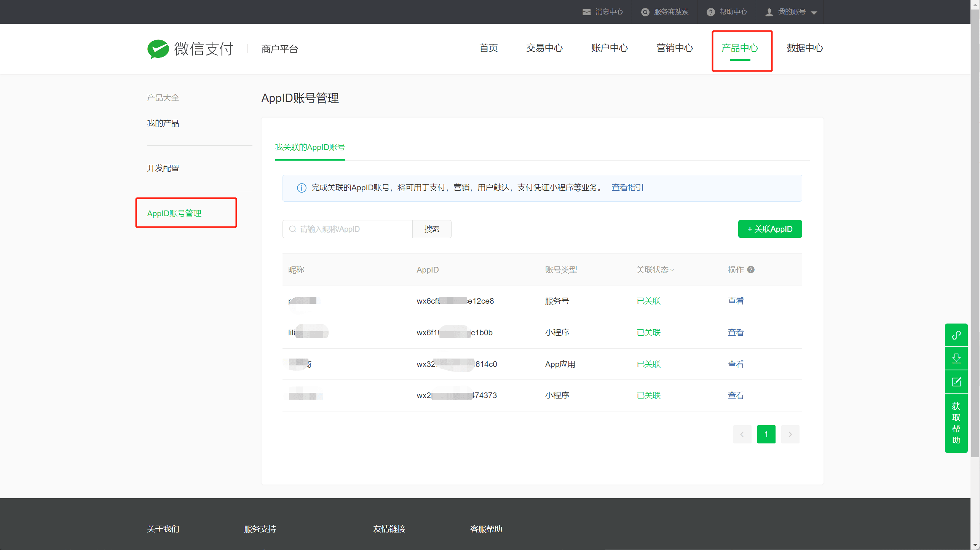
Task: Switch to 产品中心 navigation tab
Action: click(x=739, y=48)
